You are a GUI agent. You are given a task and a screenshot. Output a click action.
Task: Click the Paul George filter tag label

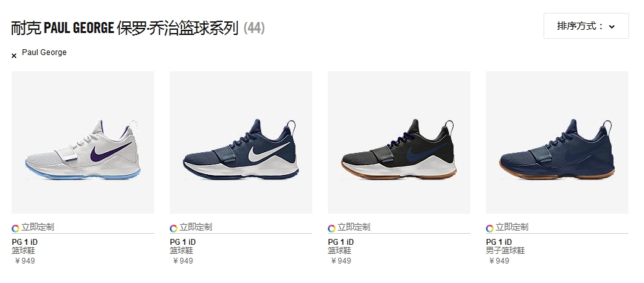(x=44, y=52)
